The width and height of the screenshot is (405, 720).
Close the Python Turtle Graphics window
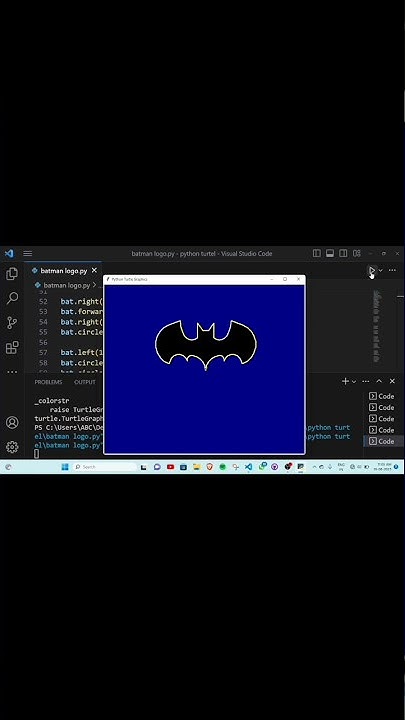coord(298,279)
